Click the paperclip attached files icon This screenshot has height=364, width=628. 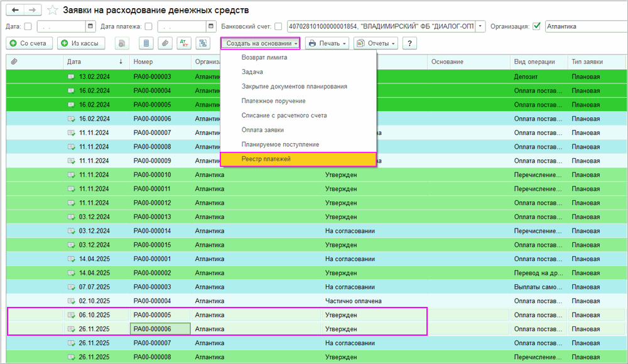165,43
